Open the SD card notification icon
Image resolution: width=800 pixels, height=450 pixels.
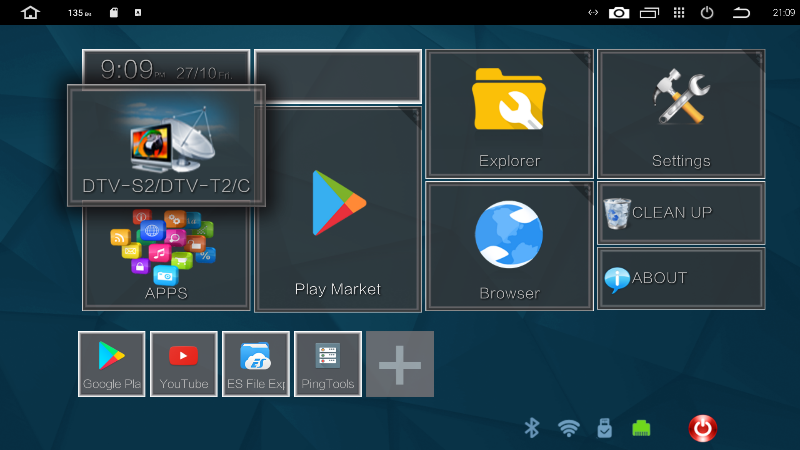click(x=114, y=12)
